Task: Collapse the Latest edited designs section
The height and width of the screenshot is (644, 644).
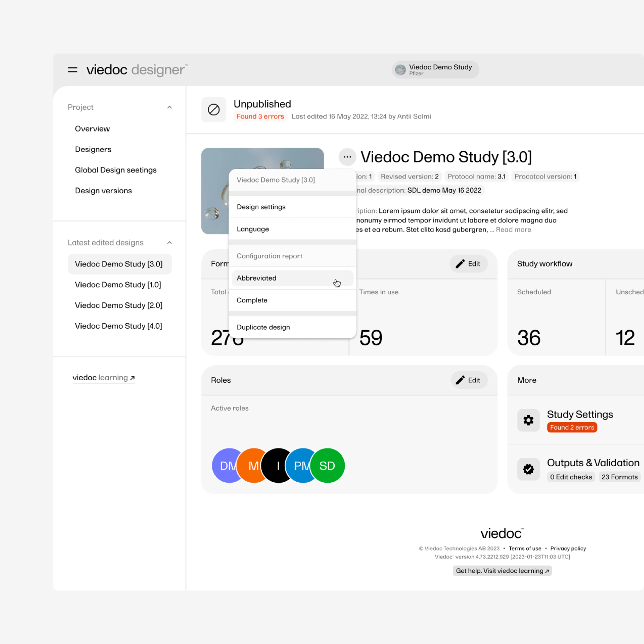Action: click(x=169, y=243)
